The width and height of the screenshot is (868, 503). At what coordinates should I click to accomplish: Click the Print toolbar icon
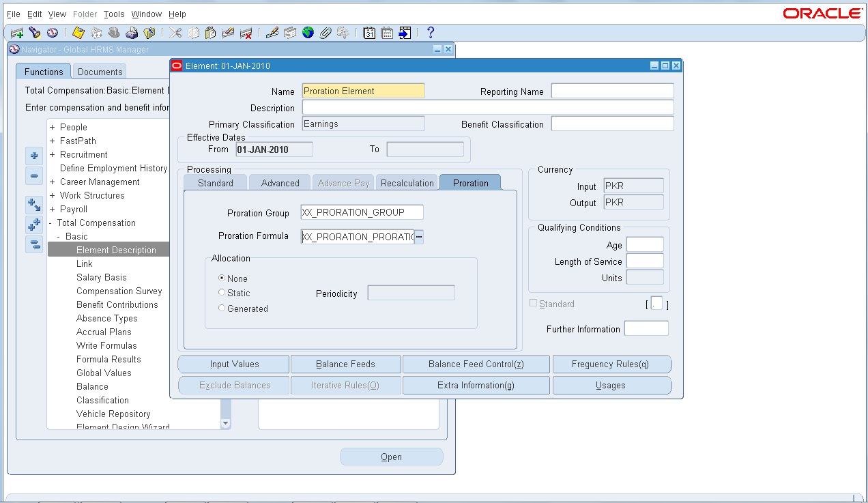pos(131,32)
